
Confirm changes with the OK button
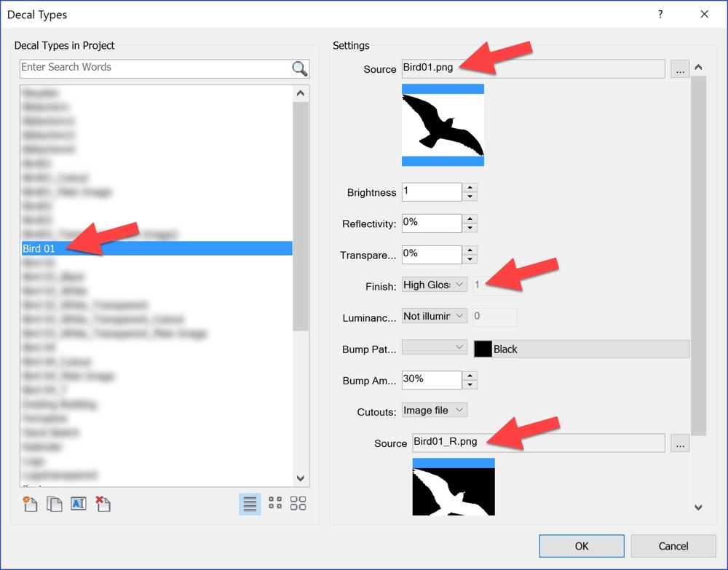point(581,546)
